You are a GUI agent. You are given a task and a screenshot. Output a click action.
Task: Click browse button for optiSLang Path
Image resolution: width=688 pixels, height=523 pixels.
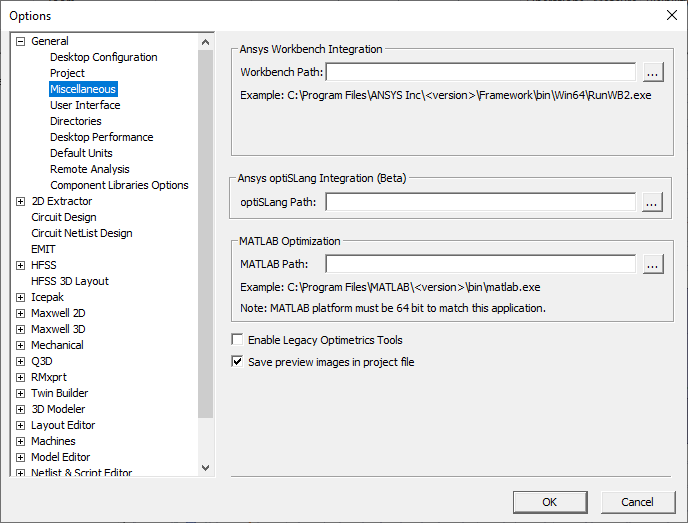[652, 202]
